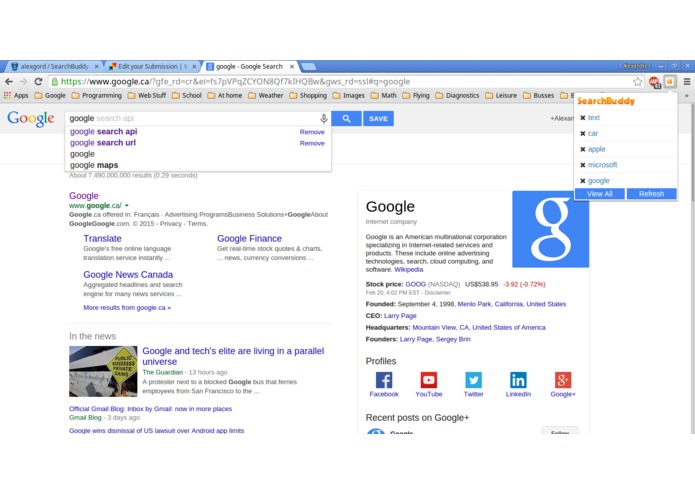
Task: Expand the www.google.ca/ result dropdown arrow
Action: [127, 206]
